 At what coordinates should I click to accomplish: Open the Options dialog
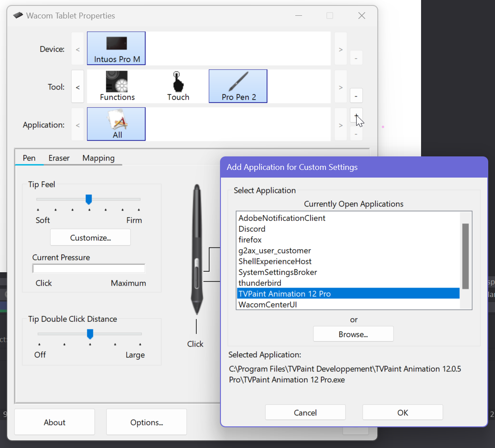tap(147, 422)
